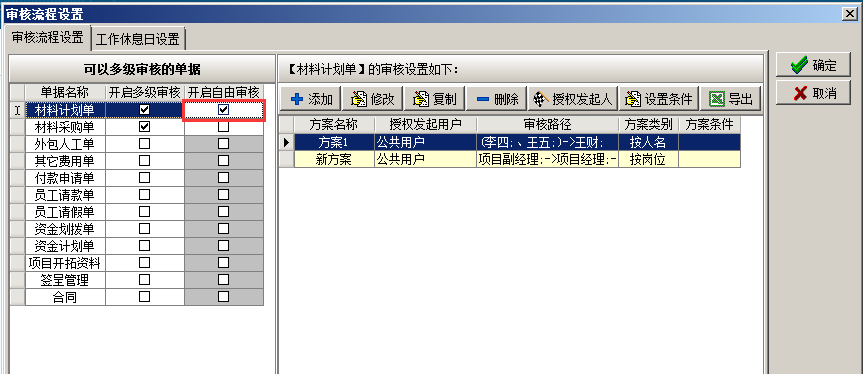Select the 方案1 row in the scheme list
The height and width of the screenshot is (374, 863).
(x=510, y=142)
